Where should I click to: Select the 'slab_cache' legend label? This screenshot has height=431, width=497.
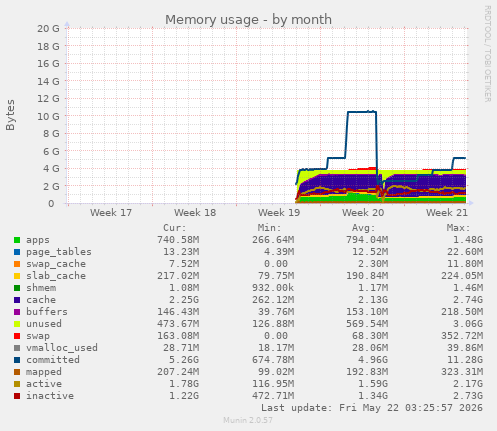pos(56,276)
